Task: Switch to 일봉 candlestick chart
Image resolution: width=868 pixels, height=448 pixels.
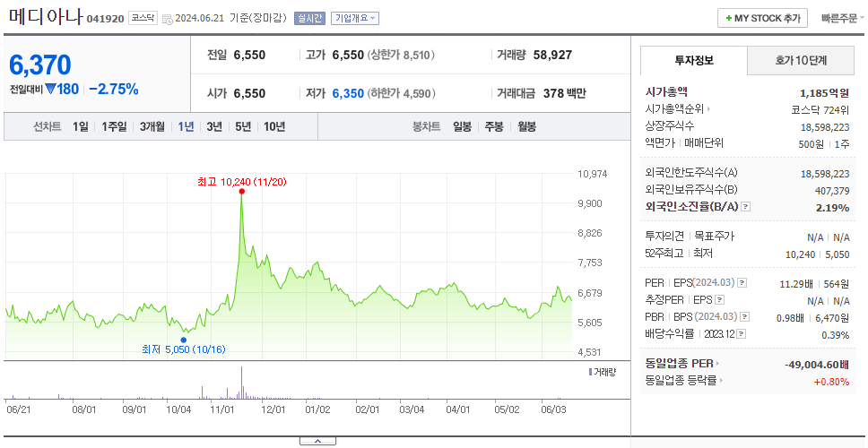Action: (x=462, y=126)
